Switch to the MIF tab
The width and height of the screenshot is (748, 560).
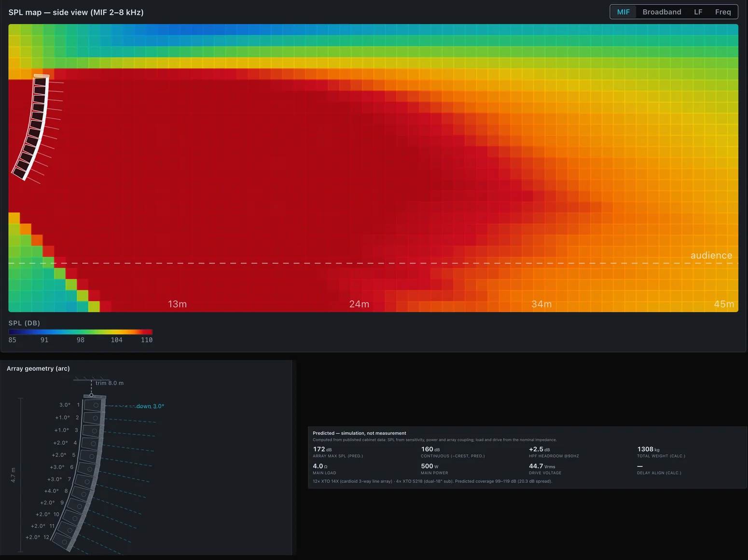(623, 12)
